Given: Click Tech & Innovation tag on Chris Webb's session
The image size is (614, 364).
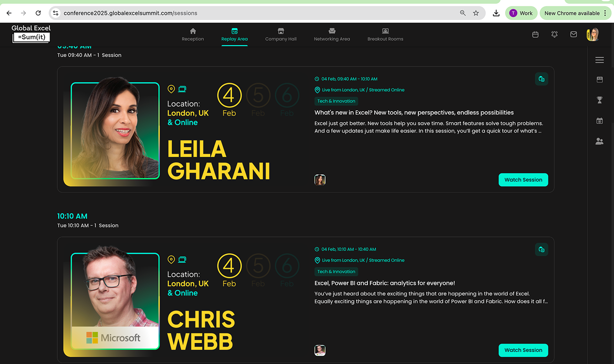Looking at the screenshot, I should (x=336, y=271).
